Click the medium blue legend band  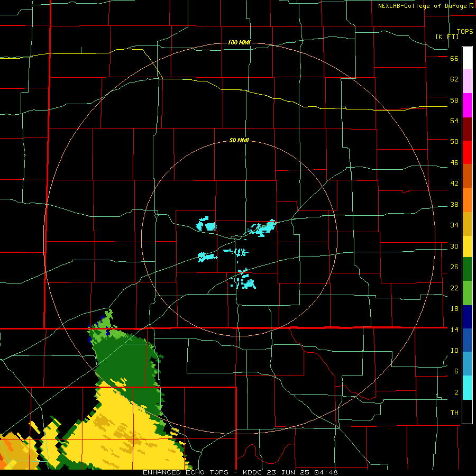[467, 340]
